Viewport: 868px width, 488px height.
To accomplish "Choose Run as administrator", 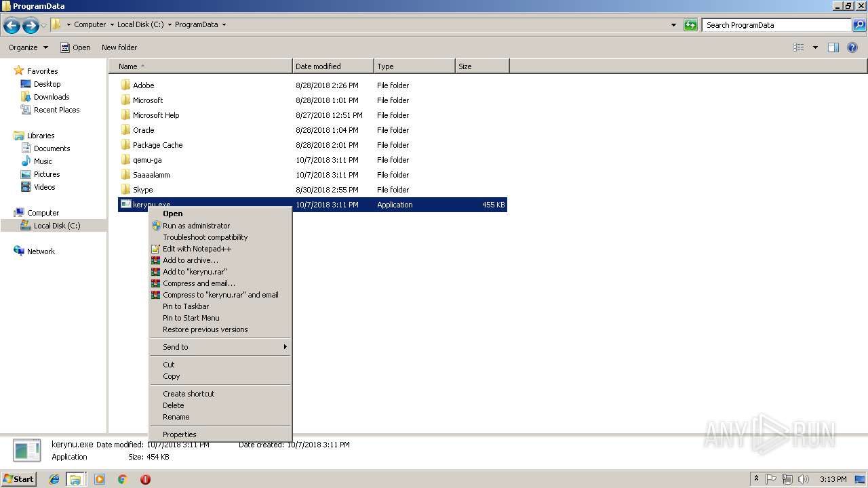I will [220, 226].
